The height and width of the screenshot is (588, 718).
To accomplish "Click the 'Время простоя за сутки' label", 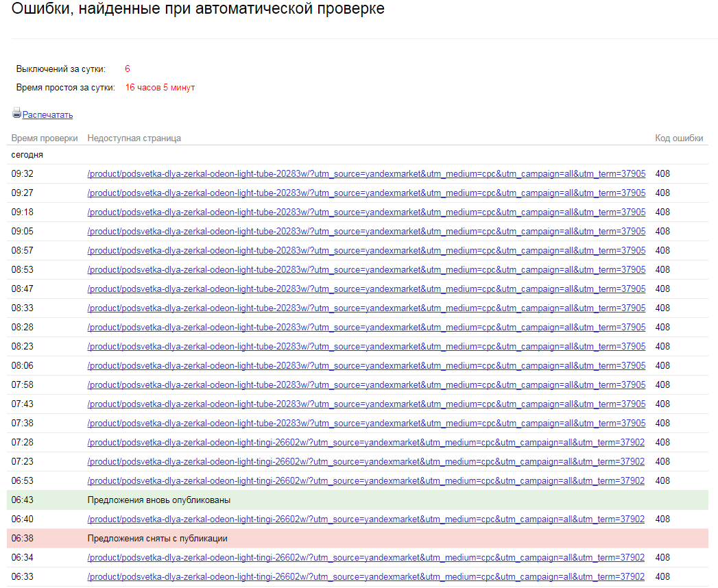I will (65, 88).
